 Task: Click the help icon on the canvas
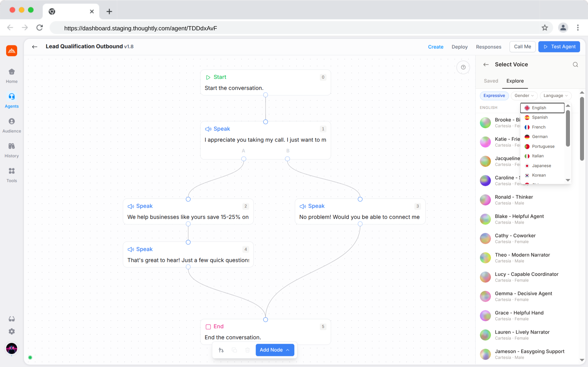(463, 67)
